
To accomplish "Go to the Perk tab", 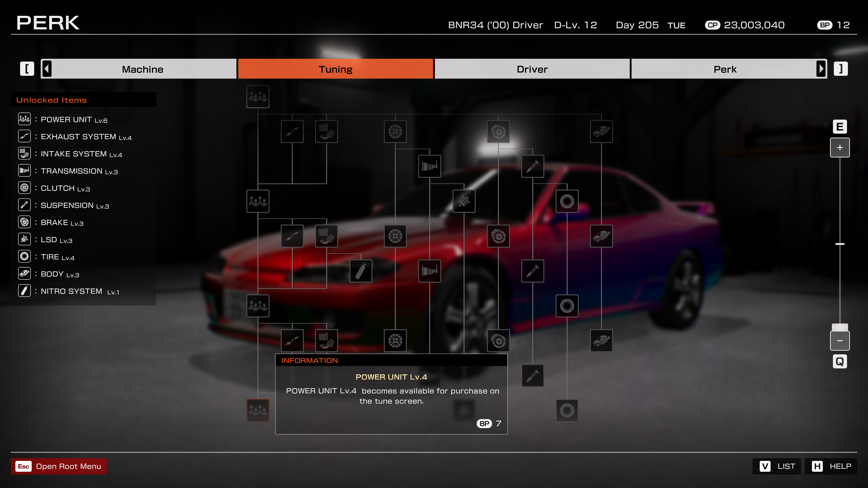I will [x=725, y=69].
